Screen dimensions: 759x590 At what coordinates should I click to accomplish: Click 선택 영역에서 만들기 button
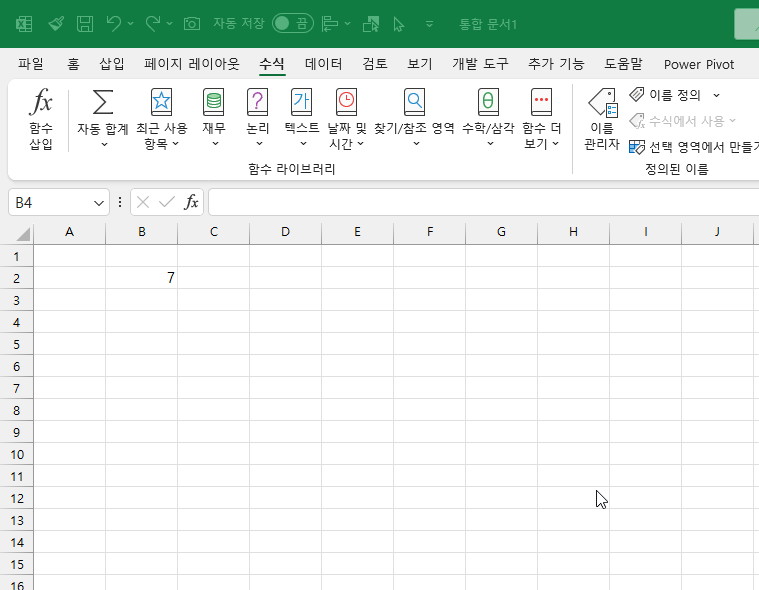(x=694, y=147)
